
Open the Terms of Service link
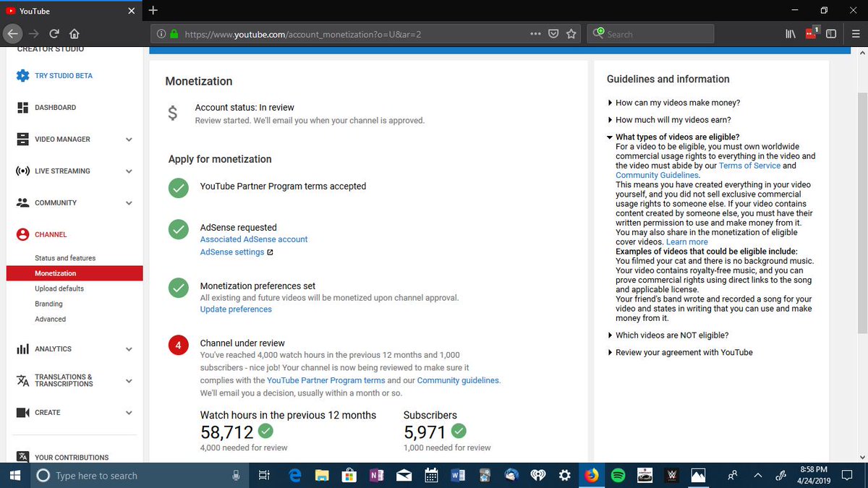[749, 166]
